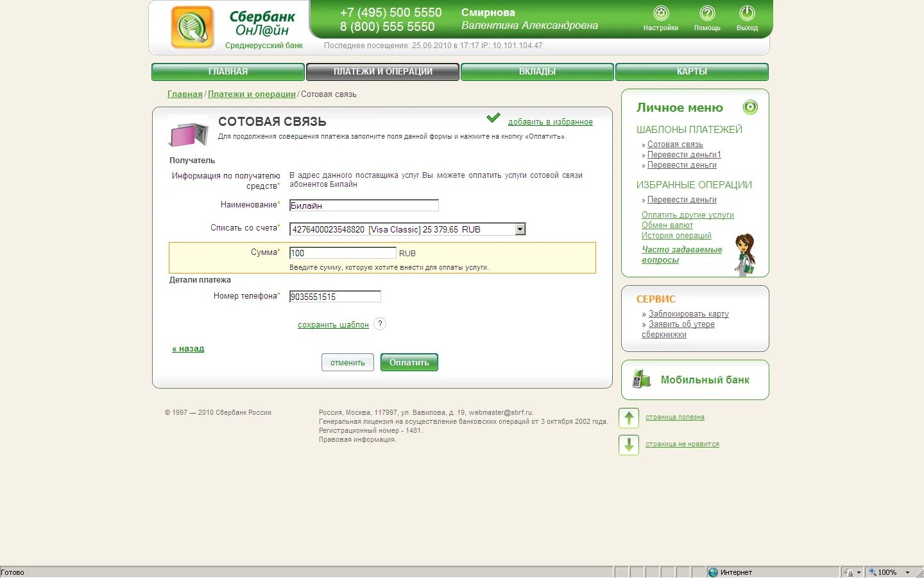The height and width of the screenshot is (578, 924).
Task: Open Перевести деньги1 template link
Action: [684, 155]
